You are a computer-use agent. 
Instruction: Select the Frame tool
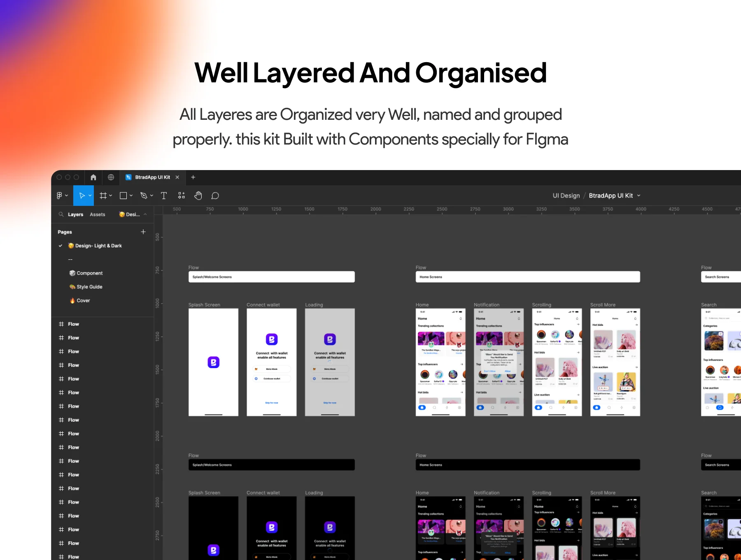103,196
